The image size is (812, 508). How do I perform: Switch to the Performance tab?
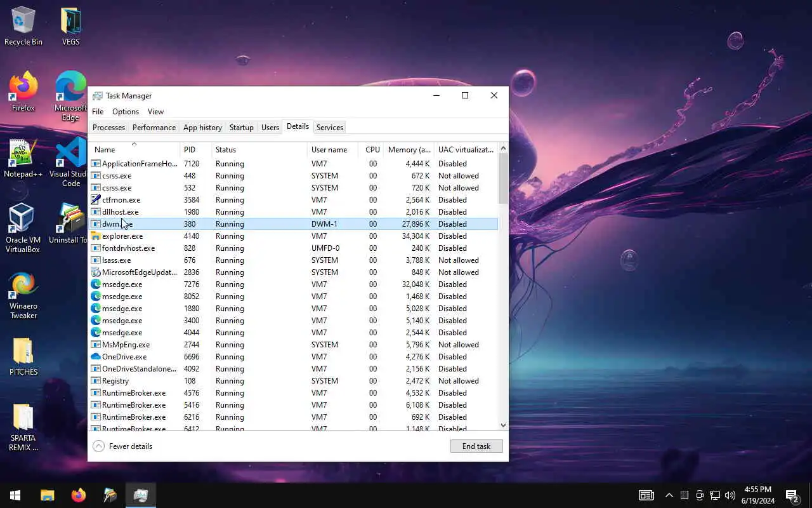point(154,128)
